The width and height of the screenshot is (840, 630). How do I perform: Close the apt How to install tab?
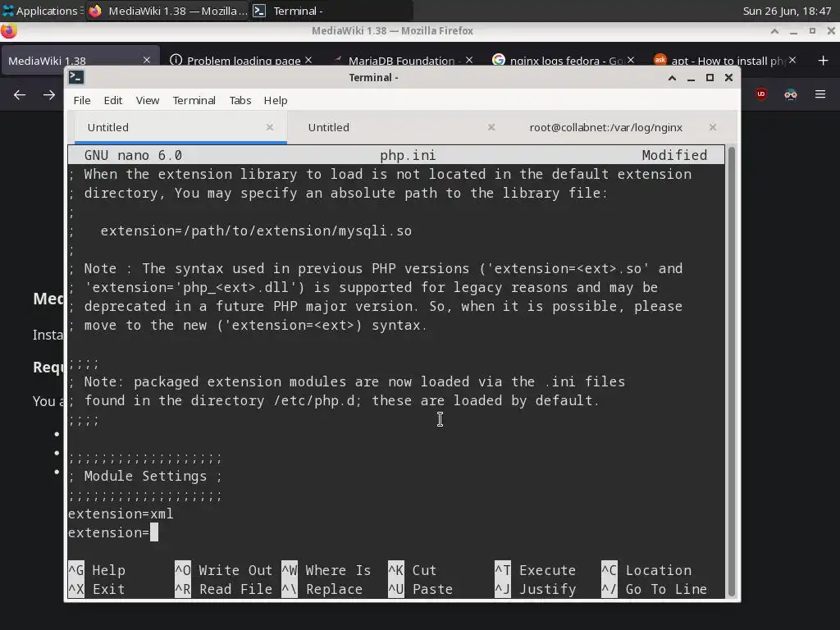pyautogui.click(x=792, y=60)
